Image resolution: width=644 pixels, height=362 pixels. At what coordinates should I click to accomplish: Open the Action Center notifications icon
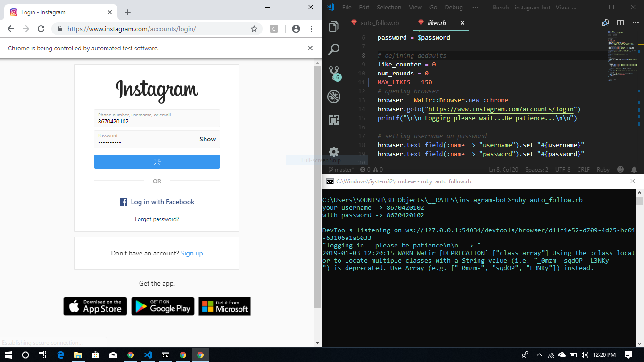(628, 355)
